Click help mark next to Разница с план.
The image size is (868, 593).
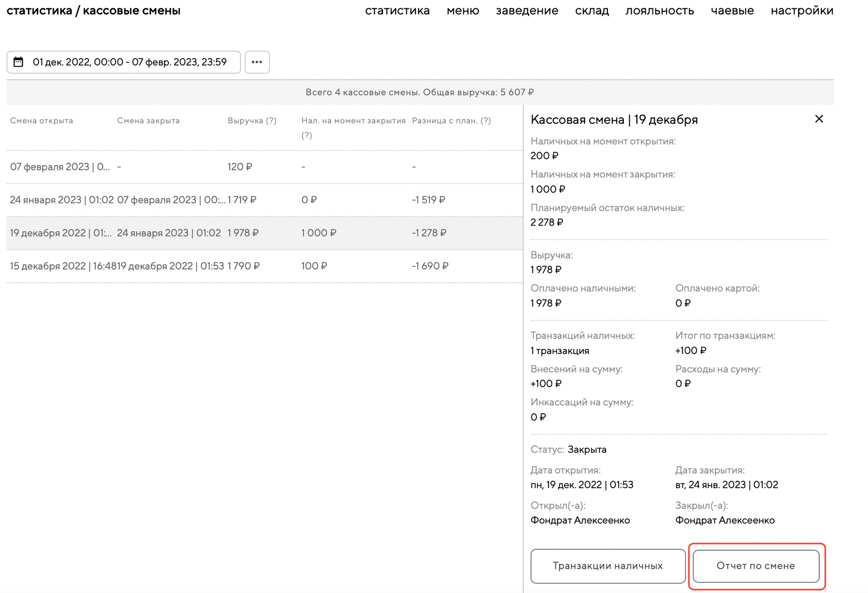click(485, 121)
